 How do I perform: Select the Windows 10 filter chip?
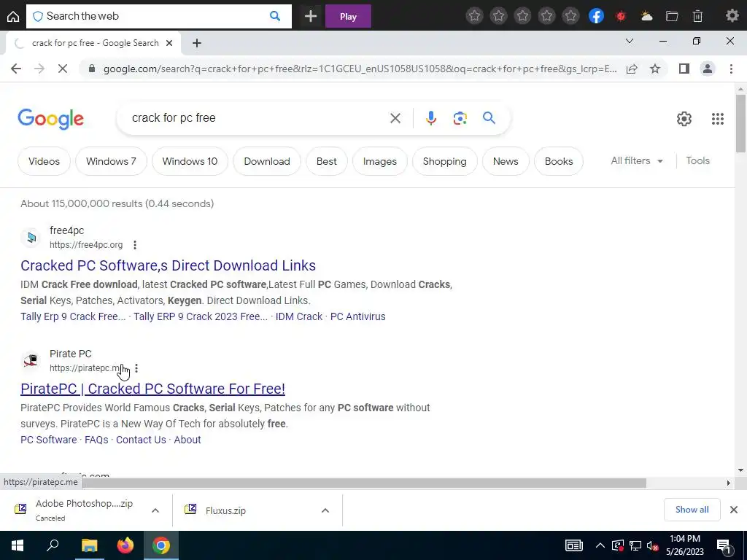[x=190, y=161]
